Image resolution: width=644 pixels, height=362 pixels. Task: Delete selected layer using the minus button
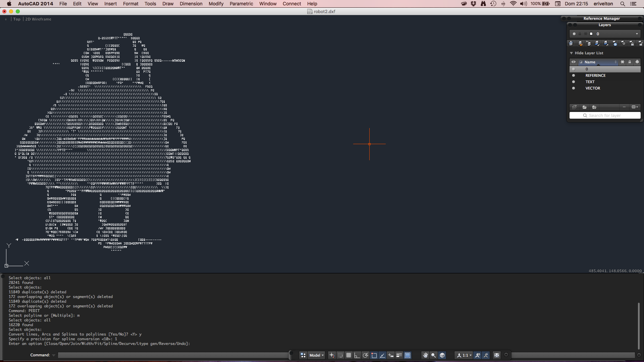(624, 107)
